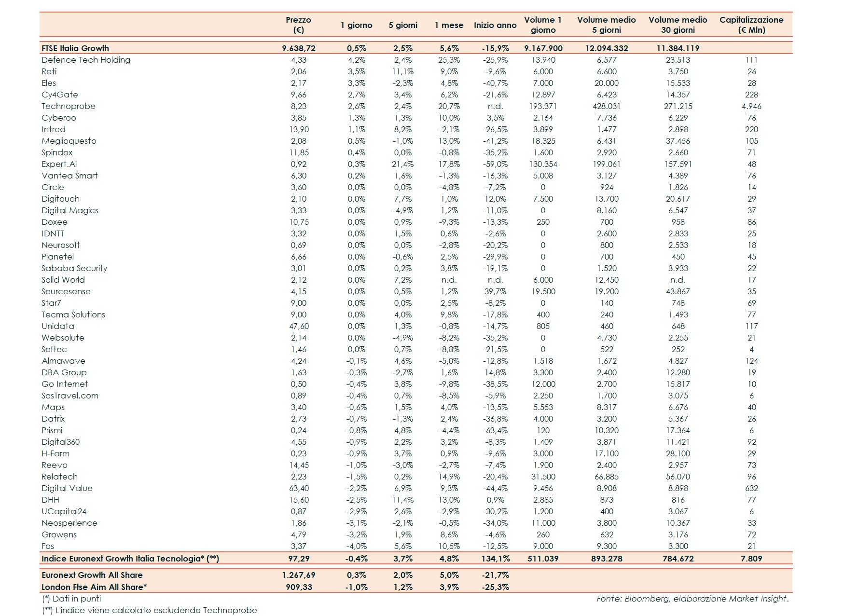This screenshot has width=858, height=616.
Task: Select the Technoprobe company name
Action: point(69,106)
